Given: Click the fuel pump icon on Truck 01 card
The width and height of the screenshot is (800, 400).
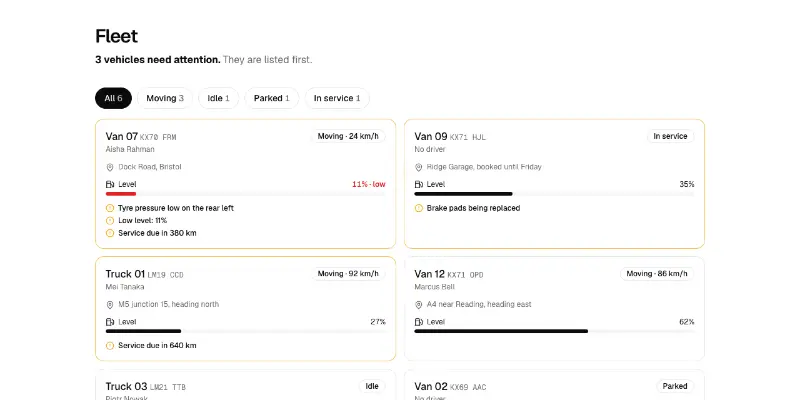Looking at the screenshot, I should pyautogui.click(x=110, y=322).
